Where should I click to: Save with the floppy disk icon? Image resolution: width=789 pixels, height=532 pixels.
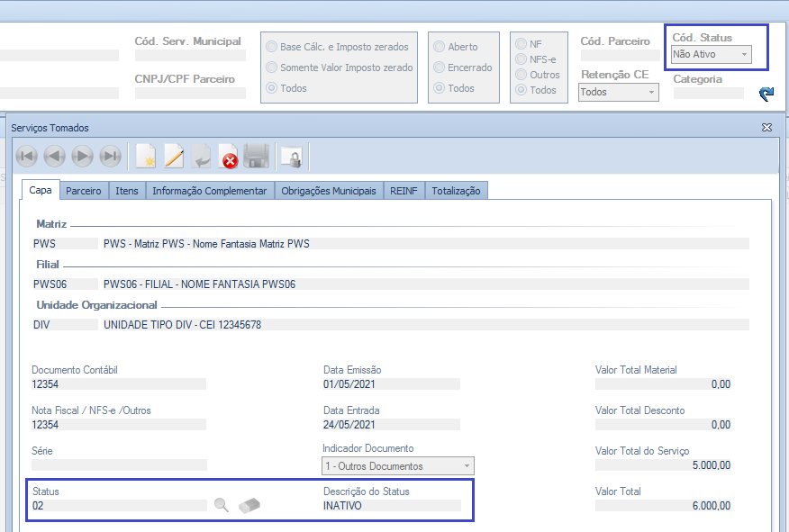[x=256, y=157]
